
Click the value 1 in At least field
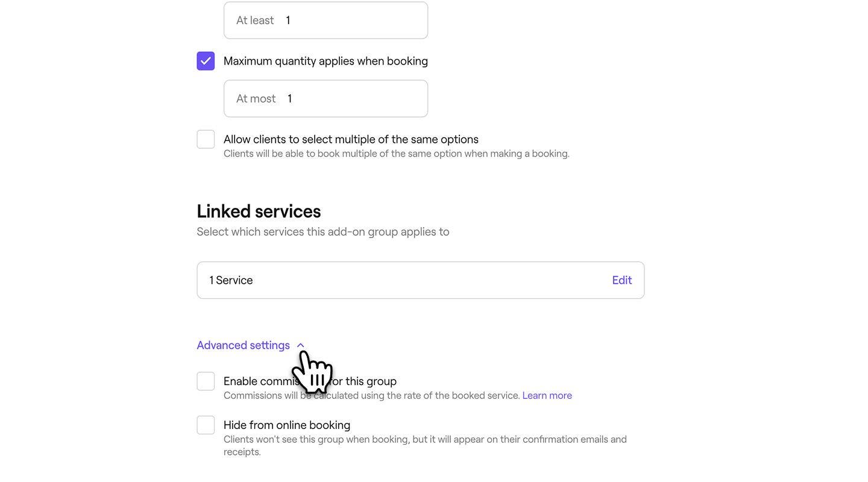point(288,20)
